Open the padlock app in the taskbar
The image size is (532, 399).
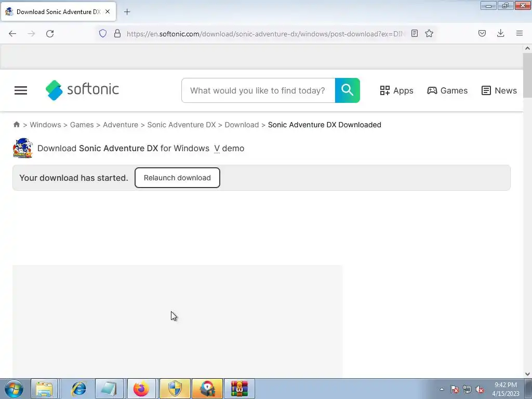pos(207,389)
